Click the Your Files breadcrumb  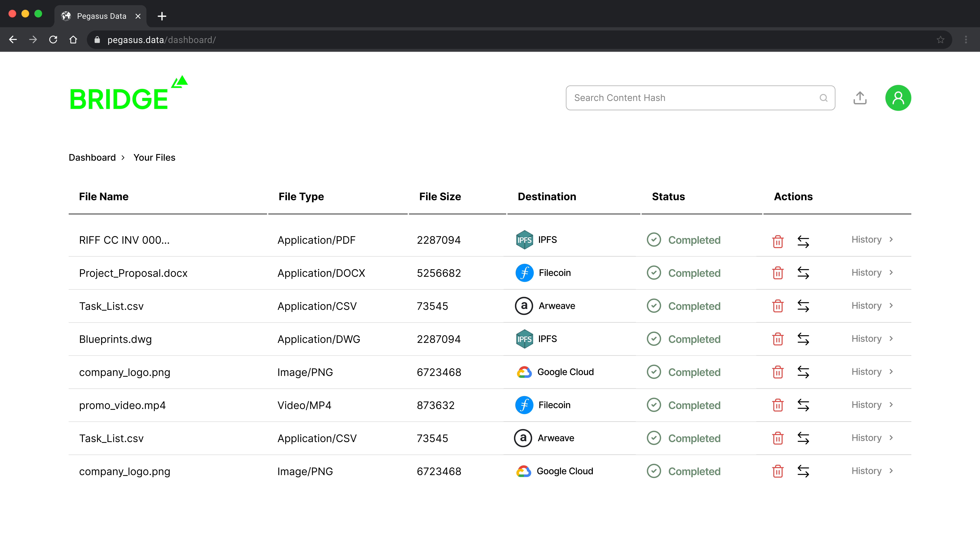click(154, 157)
